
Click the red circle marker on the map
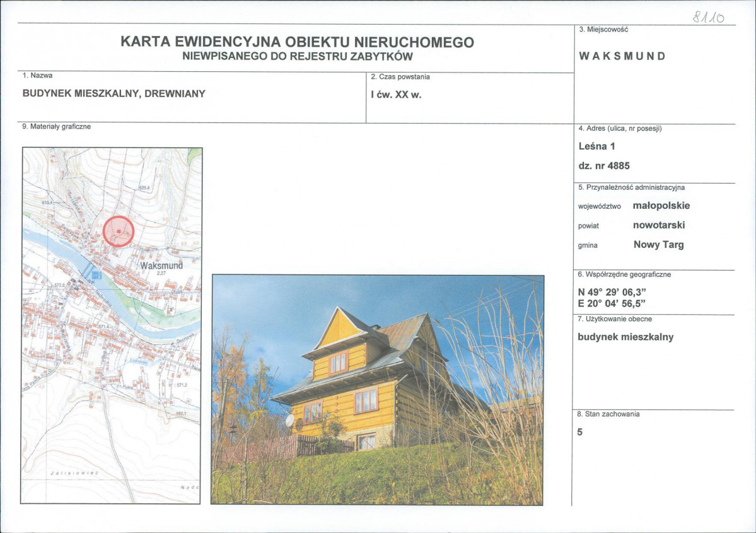pos(118,231)
